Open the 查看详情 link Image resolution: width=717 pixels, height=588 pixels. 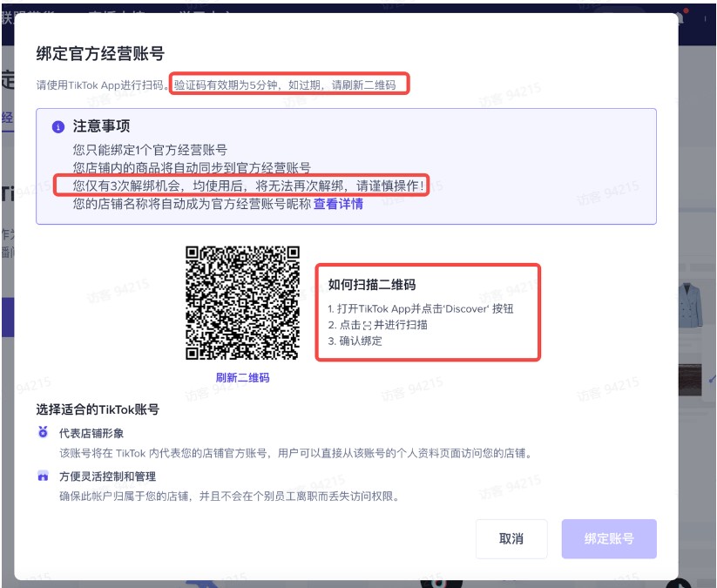[x=338, y=204]
